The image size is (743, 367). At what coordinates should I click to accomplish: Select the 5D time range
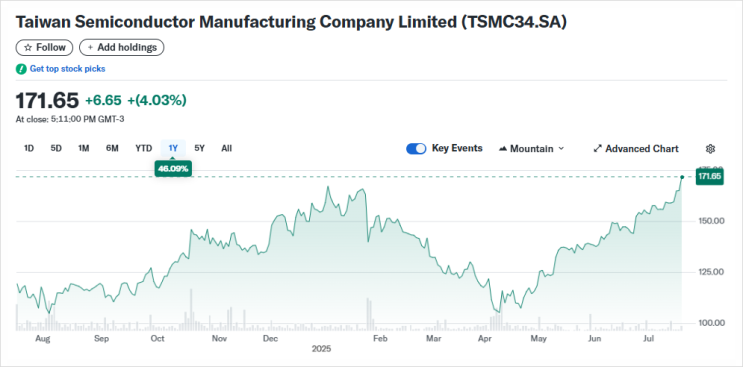56,149
